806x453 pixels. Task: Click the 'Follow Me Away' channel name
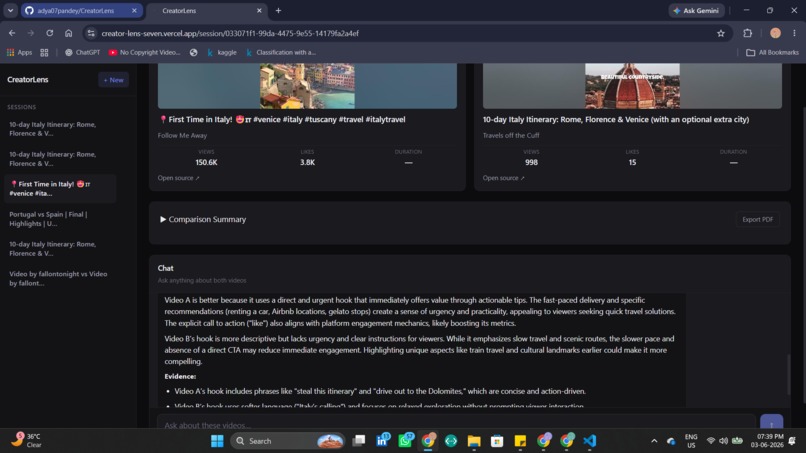pos(182,136)
